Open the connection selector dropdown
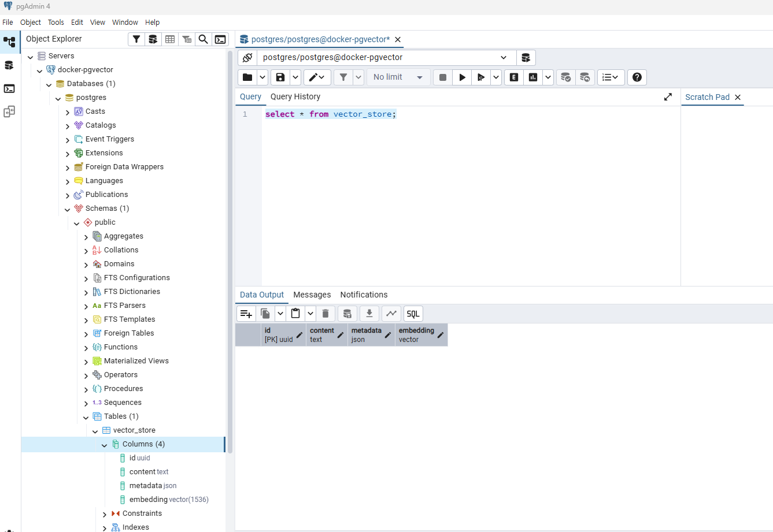773x532 pixels. 504,58
